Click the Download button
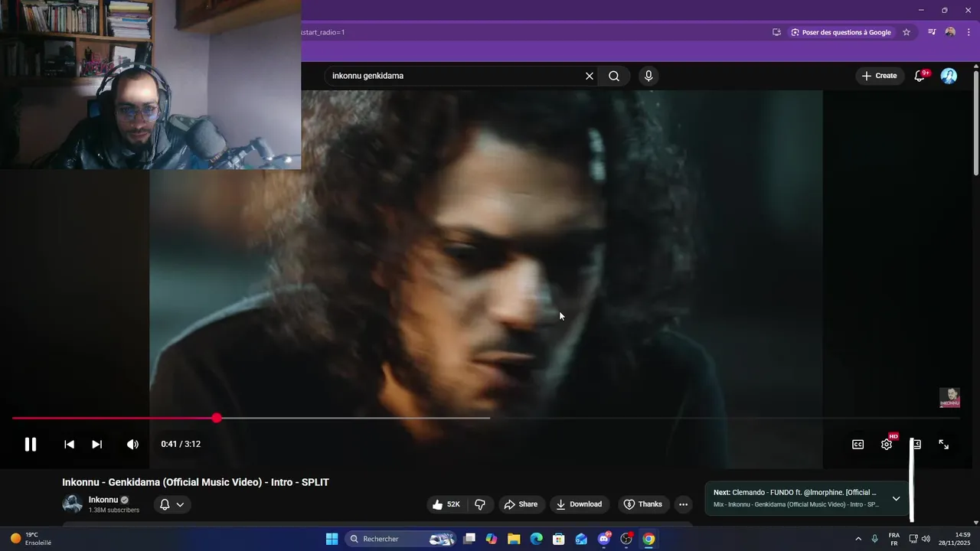The height and width of the screenshot is (551, 980). [x=580, y=504]
